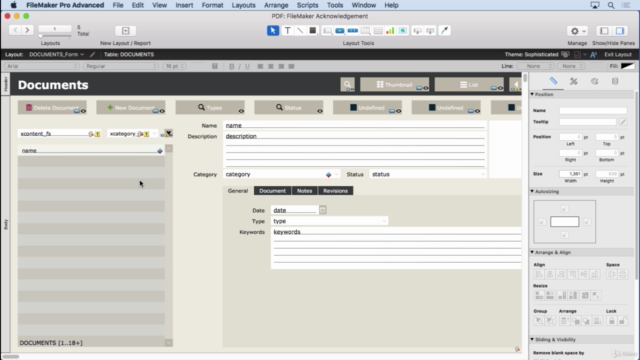Screen dimensions: 640x360
Task: Click the edit layout pencil icon
Action: (93, 54)
